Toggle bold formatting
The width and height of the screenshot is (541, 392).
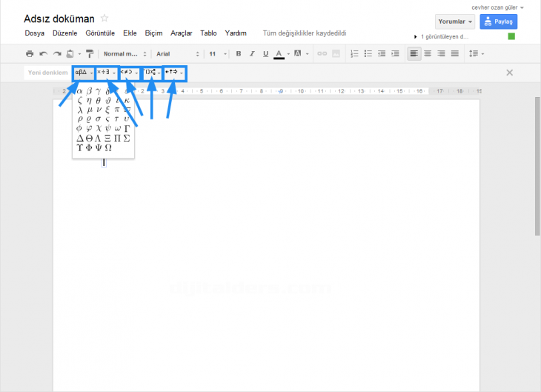pyautogui.click(x=239, y=54)
